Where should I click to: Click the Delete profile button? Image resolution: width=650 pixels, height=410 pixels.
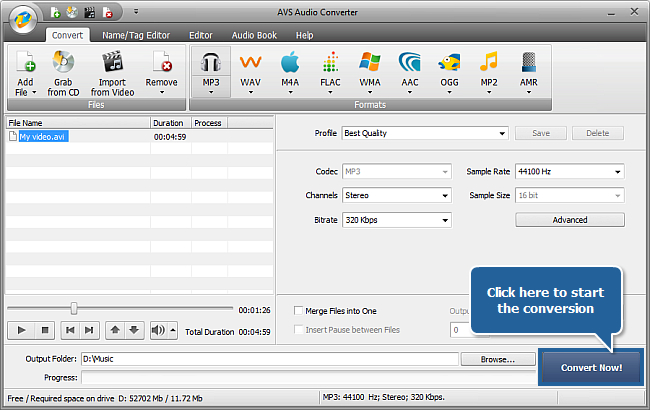coord(597,133)
